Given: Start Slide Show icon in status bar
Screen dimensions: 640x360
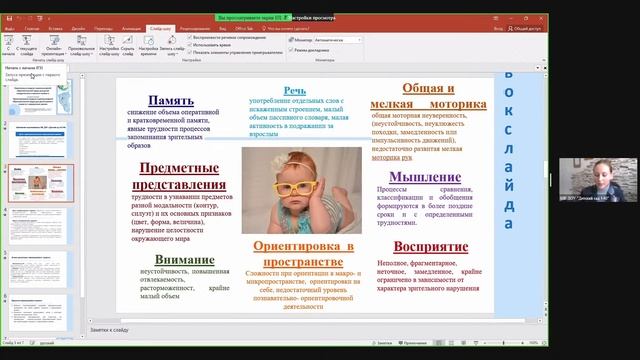Looking at the screenshot, I should tap(476, 343).
